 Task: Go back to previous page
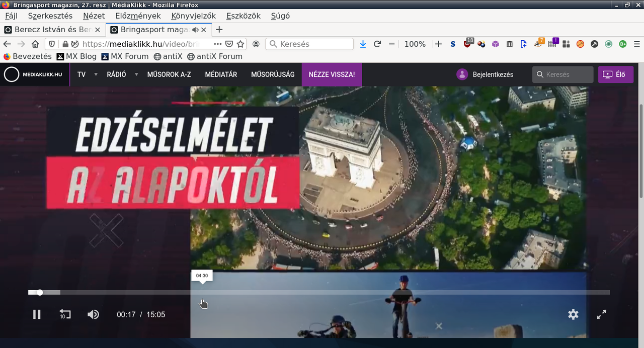coord(7,44)
